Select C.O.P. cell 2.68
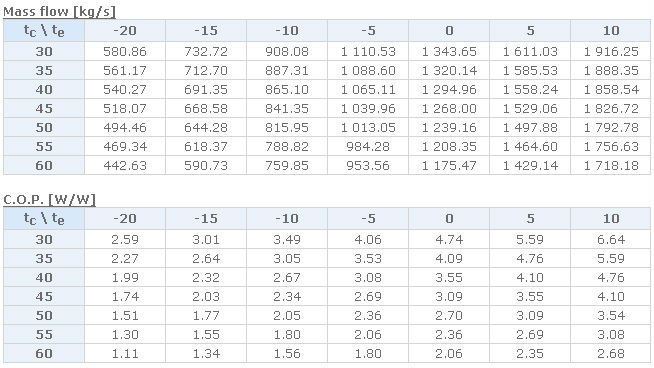654x368 pixels. pyautogui.click(x=611, y=353)
